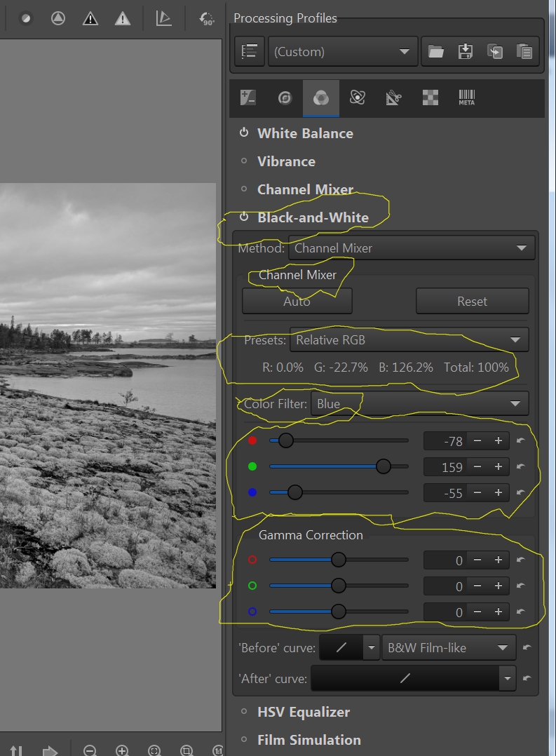Zoom out of the image preview
The image size is (556, 756).
click(90, 750)
